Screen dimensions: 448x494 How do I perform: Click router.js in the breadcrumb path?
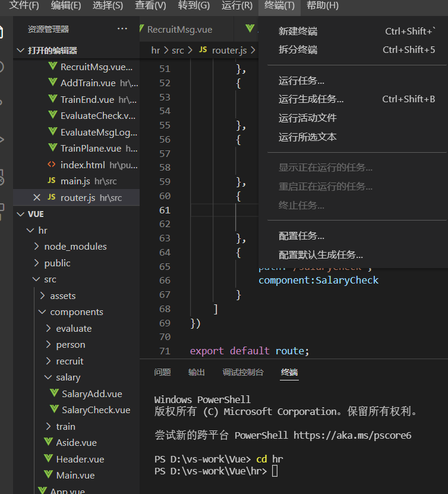[x=229, y=50]
